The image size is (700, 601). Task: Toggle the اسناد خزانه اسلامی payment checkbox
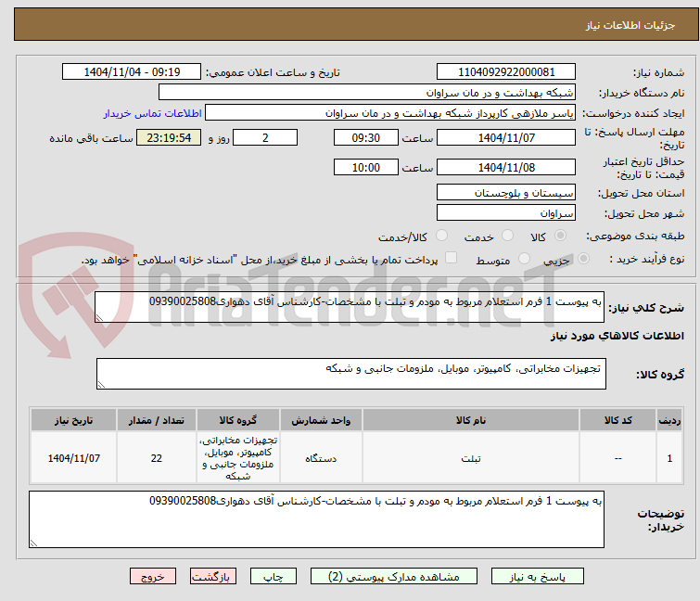[x=452, y=258]
